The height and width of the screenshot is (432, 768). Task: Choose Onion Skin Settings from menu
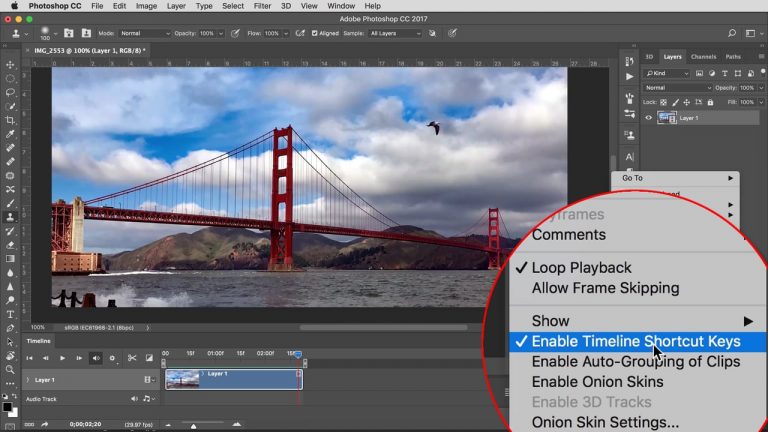(605, 422)
